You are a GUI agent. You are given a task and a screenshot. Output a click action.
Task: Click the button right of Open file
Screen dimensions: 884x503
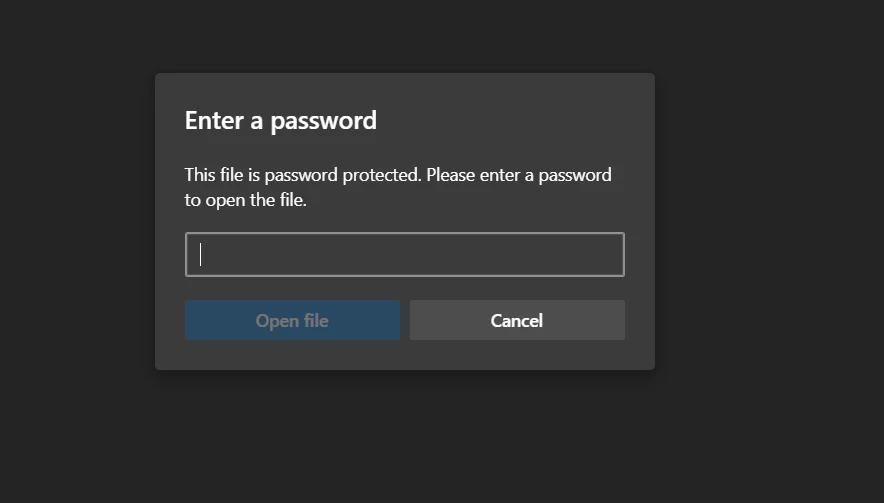517,320
